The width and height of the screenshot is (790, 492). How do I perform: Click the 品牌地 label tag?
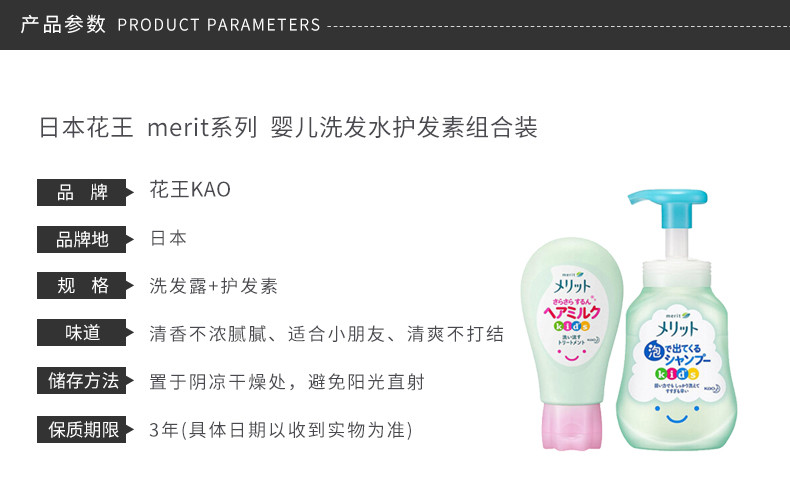(x=85, y=239)
